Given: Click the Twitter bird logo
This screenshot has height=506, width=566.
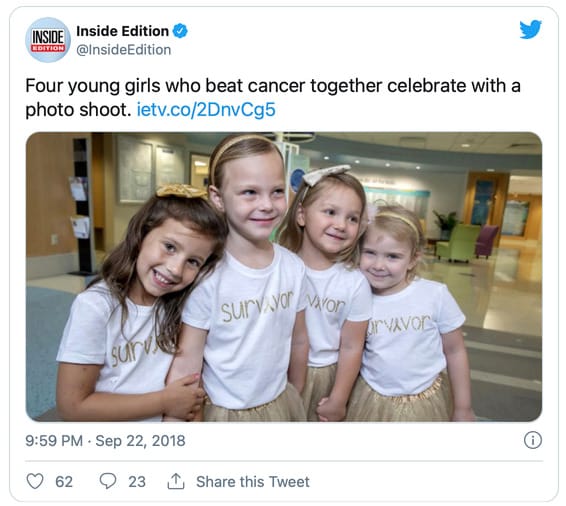Looking at the screenshot, I should 530,30.
